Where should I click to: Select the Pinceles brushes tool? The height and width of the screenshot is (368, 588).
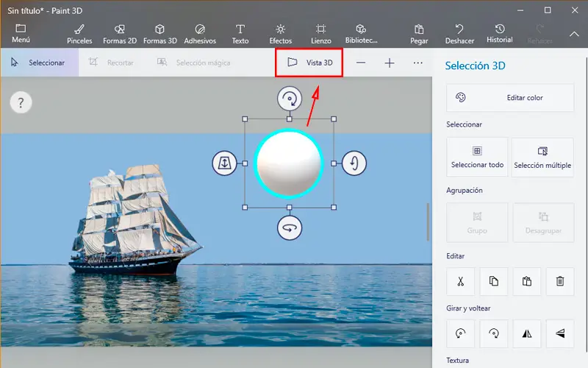click(79, 34)
